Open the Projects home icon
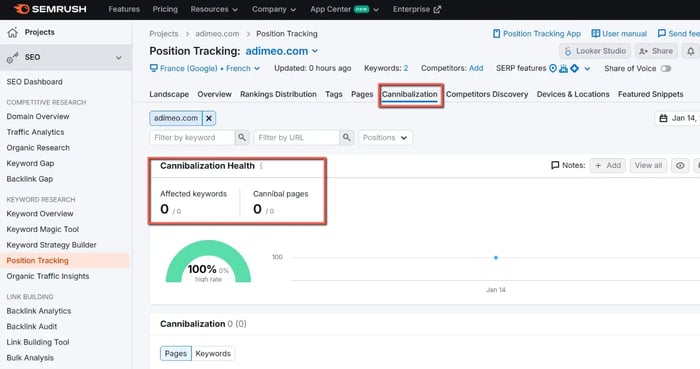 point(13,32)
